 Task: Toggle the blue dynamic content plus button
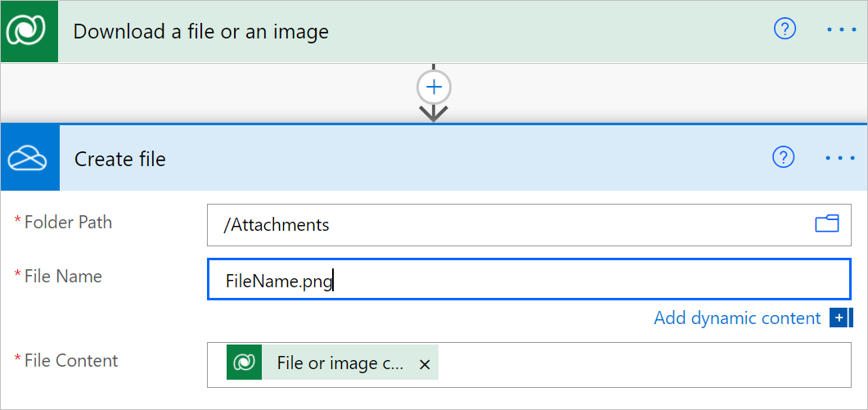pos(840,318)
